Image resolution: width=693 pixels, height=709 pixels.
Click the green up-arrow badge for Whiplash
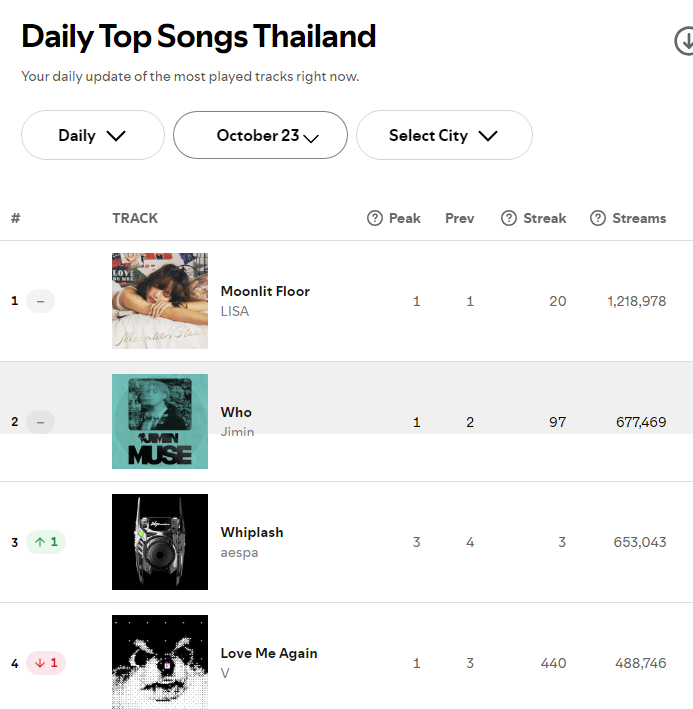(x=46, y=542)
